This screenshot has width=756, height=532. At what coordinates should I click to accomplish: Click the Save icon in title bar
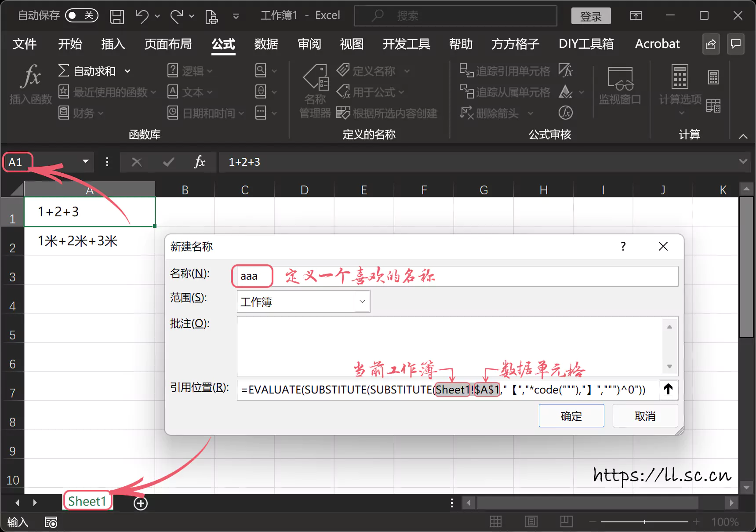[x=117, y=17]
